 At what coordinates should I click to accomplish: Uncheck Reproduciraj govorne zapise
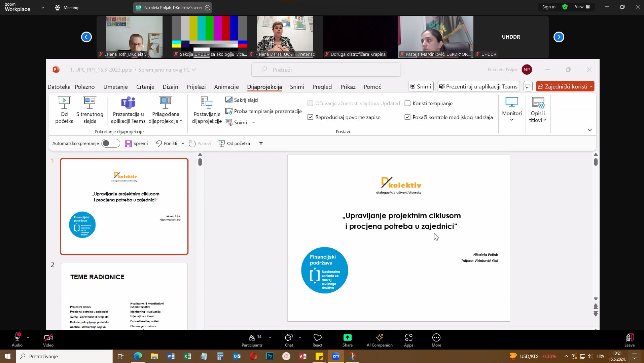310,117
